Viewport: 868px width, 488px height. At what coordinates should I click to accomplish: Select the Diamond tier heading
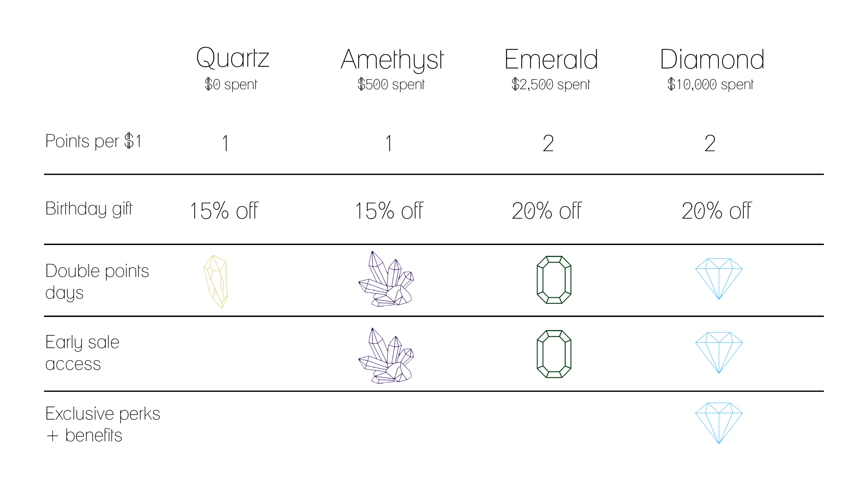point(712,59)
